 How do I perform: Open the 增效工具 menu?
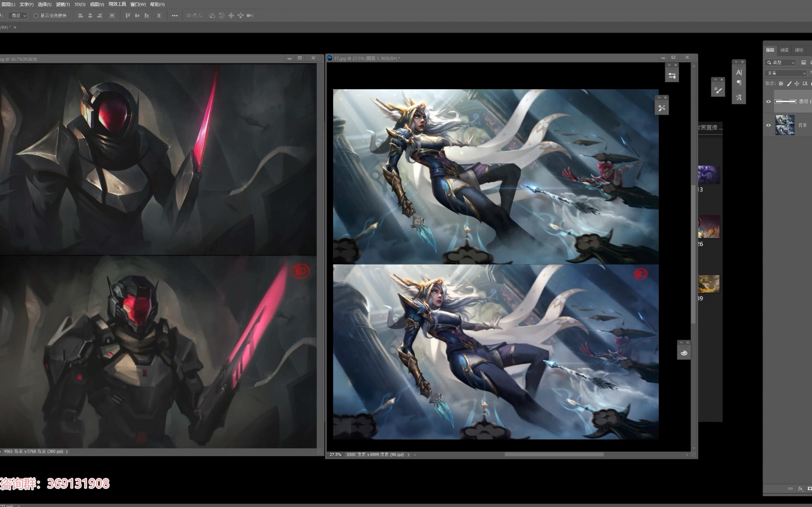tap(117, 4)
